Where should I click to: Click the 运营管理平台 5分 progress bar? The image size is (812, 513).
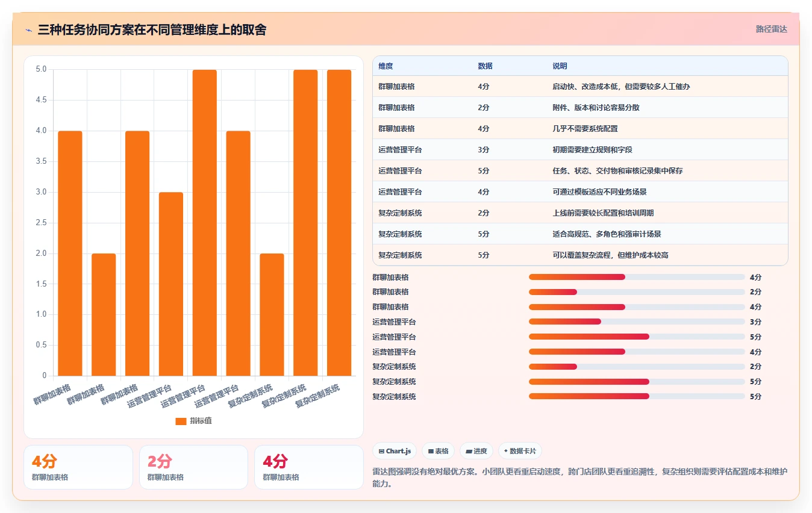click(637, 337)
